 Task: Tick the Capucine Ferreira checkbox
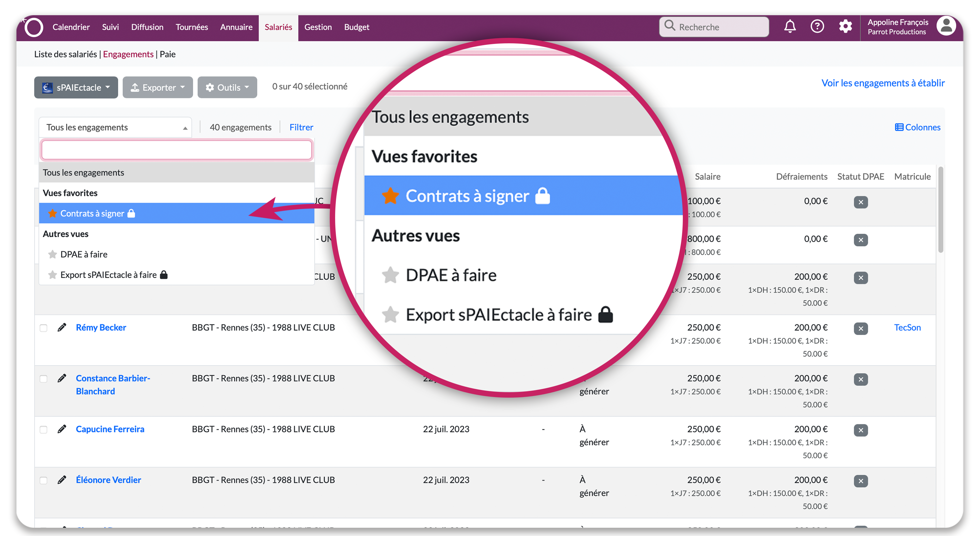pos(43,429)
